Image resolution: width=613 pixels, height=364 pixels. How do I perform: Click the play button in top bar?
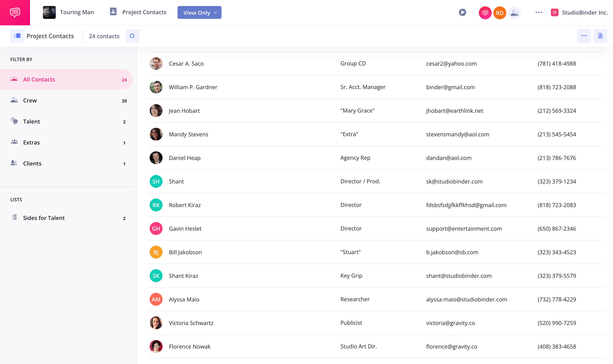[x=462, y=12]
